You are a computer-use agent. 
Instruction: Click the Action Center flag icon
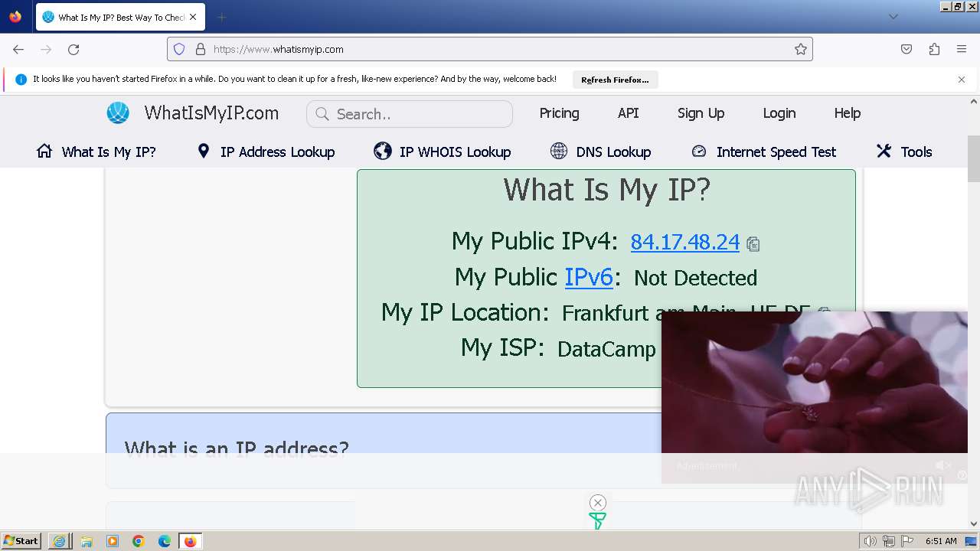tap(907, 541)
